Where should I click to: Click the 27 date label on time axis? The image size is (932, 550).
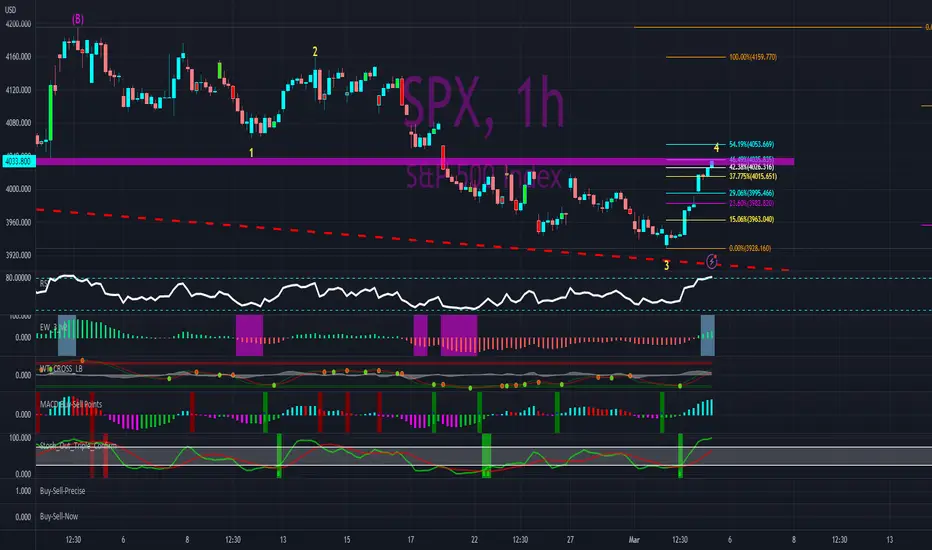tap(570, 540)
